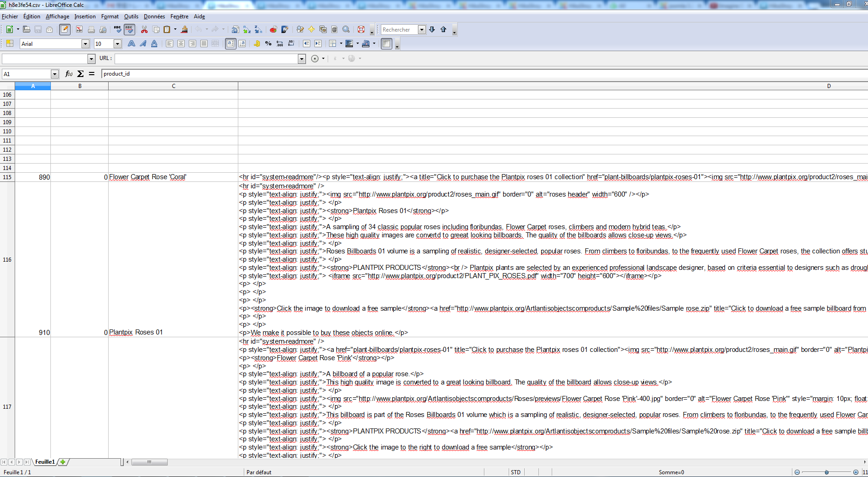Click the STD selection mode in status bar

coord(516,472)
